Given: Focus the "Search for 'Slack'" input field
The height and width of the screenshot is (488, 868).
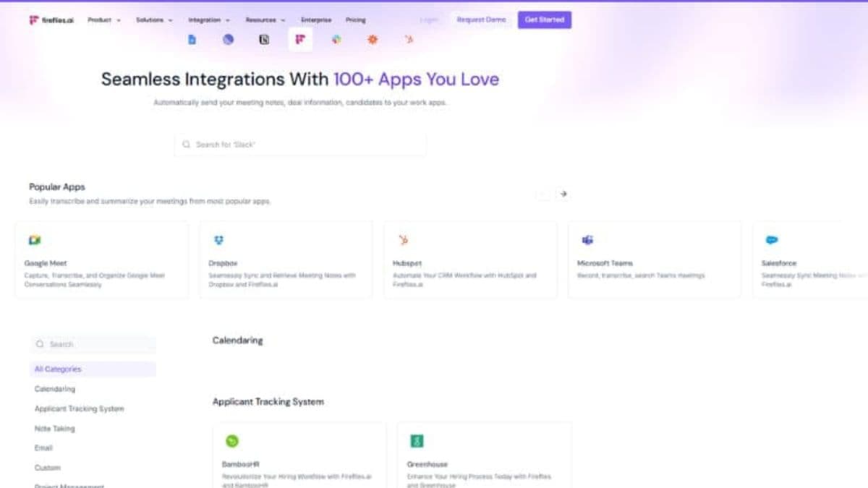Looking at the screenshot, I should click(300, 145).
